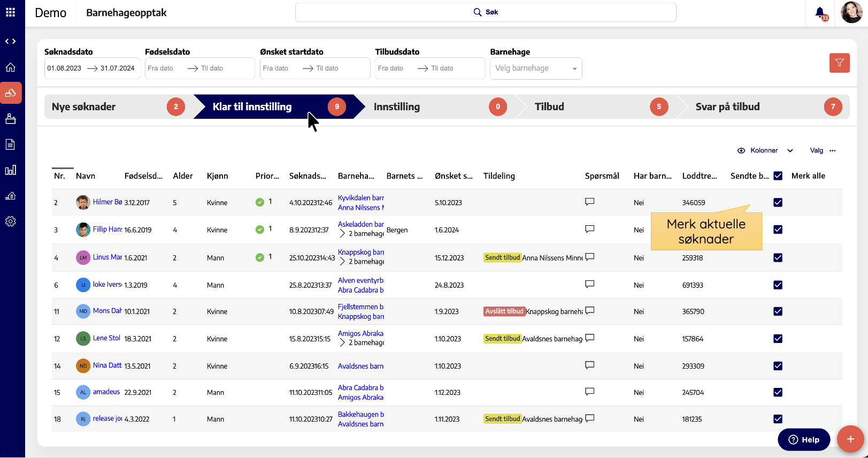Open the question bubble for Hilmer's row
Image resolution: width=868 pixels, height=458 pixels.
590,202
